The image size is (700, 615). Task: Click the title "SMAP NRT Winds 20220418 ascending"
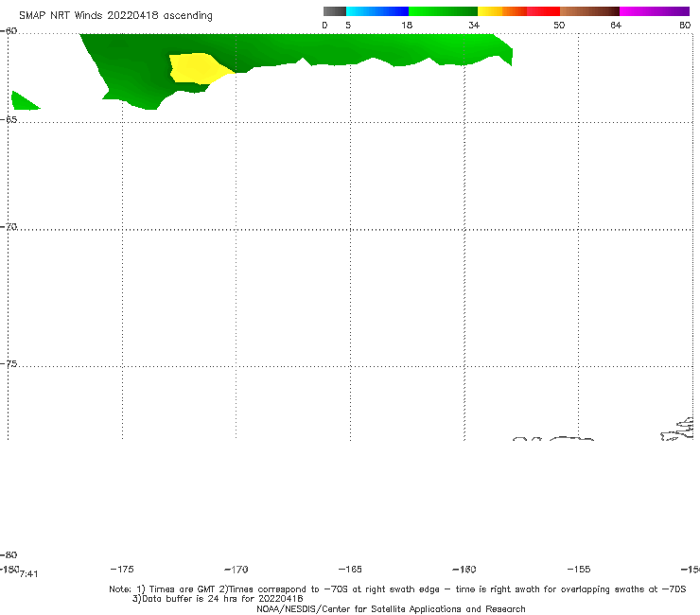click(x=115, y=15)
